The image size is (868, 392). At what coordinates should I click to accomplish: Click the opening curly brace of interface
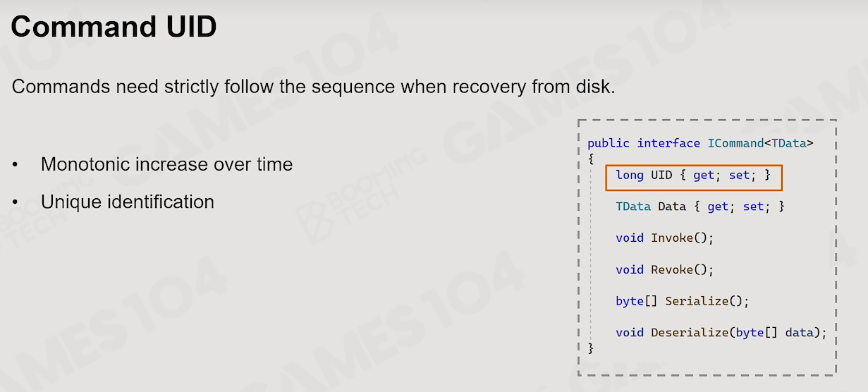[x=591, y=159]
